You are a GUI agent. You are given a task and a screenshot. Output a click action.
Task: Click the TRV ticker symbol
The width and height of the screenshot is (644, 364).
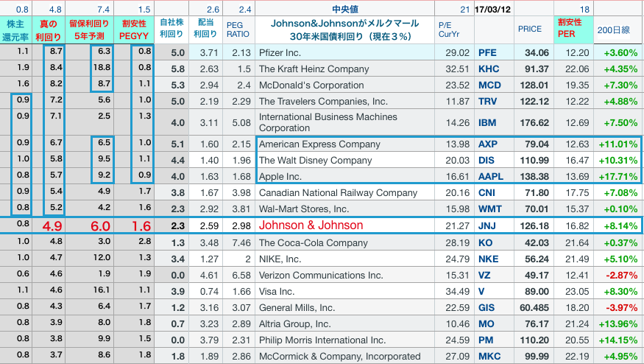coord(487,101)
